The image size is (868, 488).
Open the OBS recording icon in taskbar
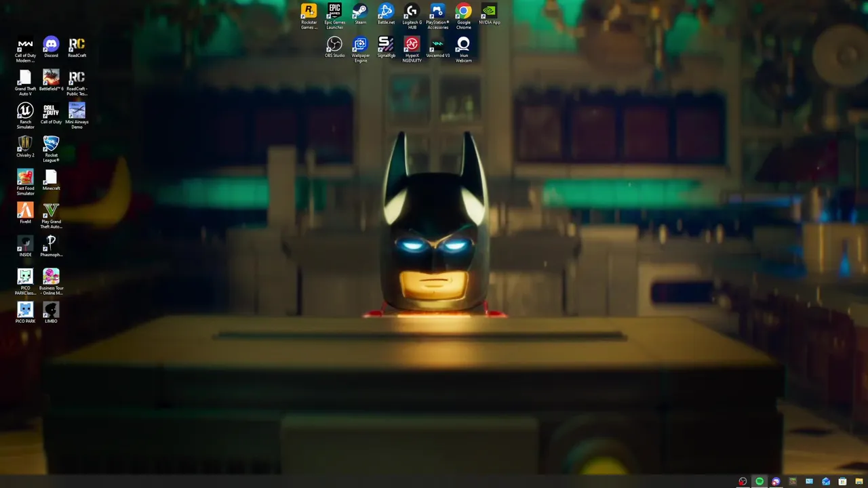pyautogui.click(x=743, y=481)
